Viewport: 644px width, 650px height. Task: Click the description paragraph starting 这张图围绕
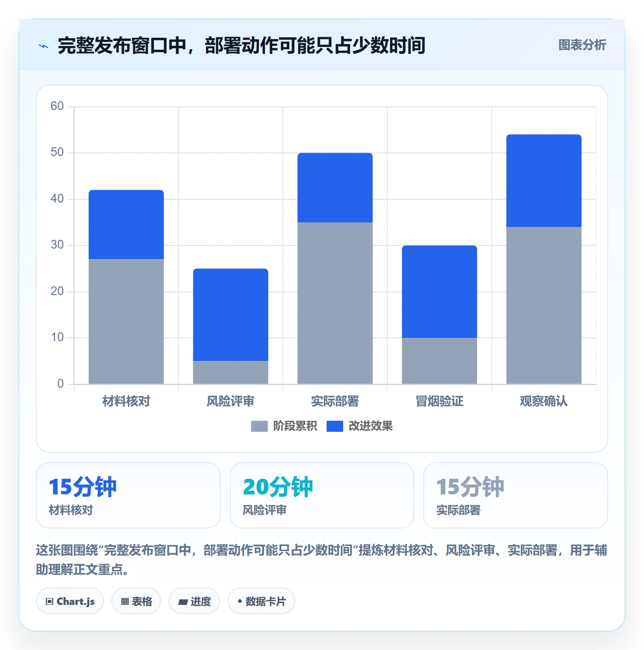322,560
